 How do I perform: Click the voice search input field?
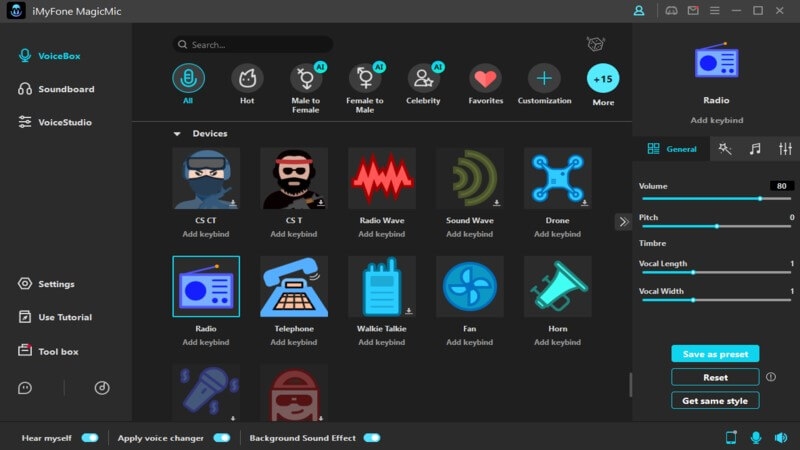point(253,44)
